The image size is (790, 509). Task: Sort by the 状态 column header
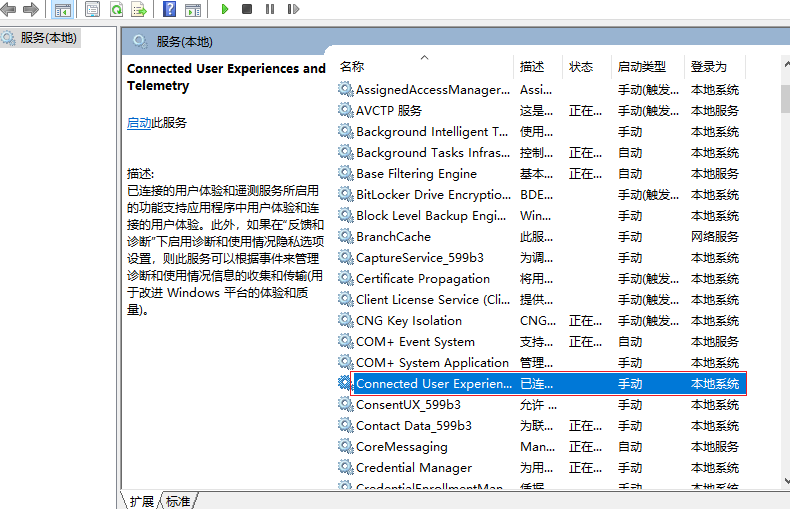coord(581,67)
